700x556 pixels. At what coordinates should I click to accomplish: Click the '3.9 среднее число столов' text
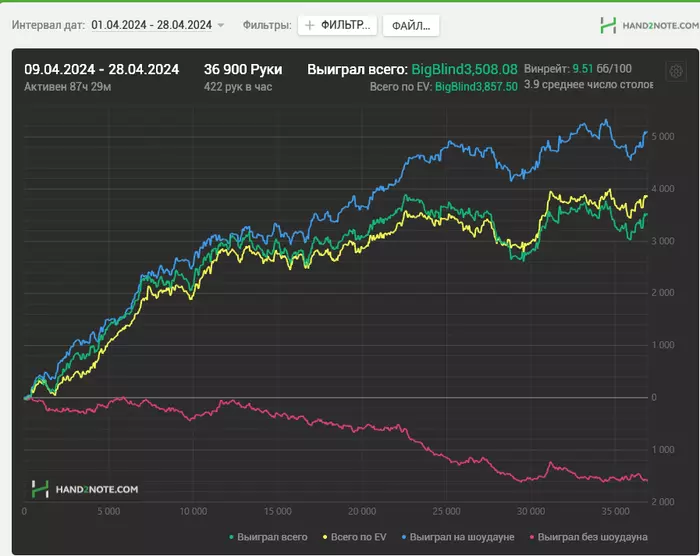[588, 84]
